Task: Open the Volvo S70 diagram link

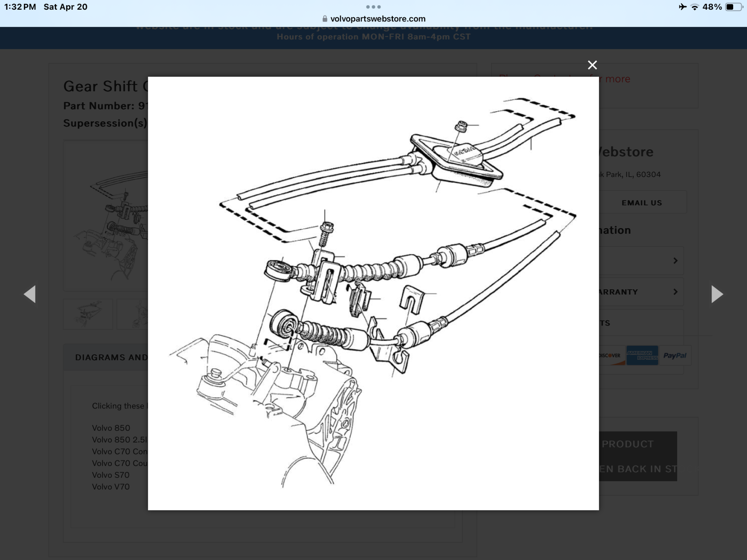Action: 111,475
